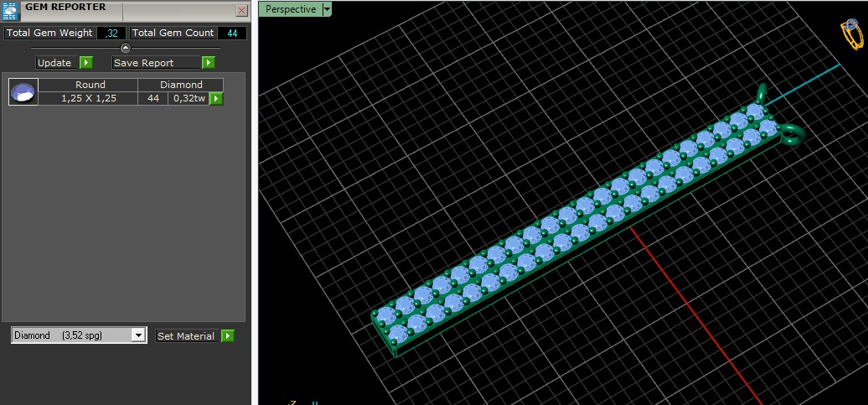Select the round gem thumbnail in the report
The height and width of the screenshot is (405, 868).
23,92
